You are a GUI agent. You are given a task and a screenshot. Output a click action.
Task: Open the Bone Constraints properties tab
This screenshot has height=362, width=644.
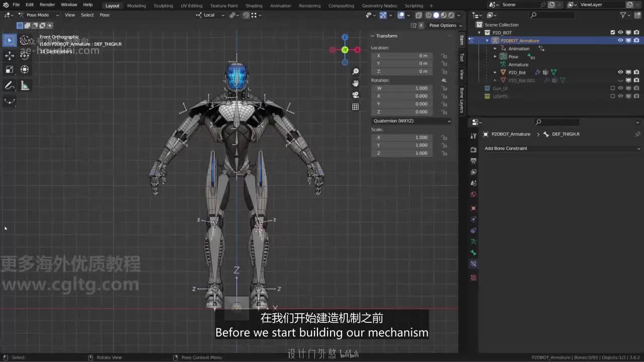coord(473,264)
